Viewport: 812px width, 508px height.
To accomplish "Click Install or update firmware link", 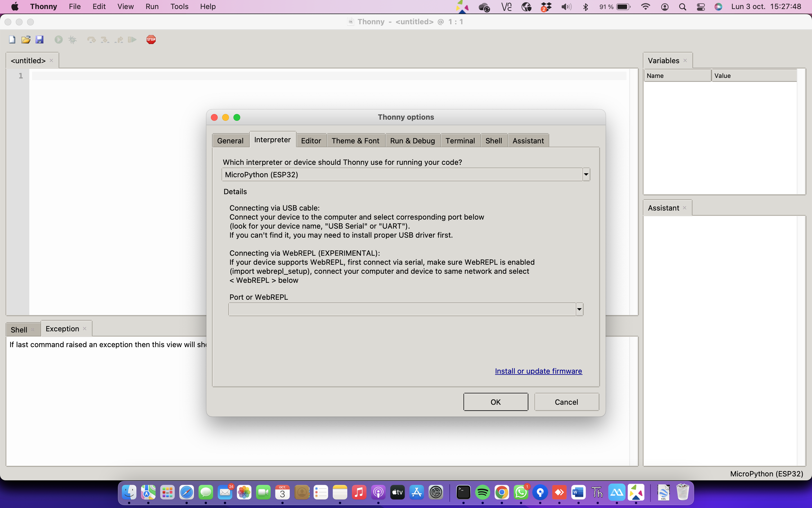I will click(x=538, y=371).
